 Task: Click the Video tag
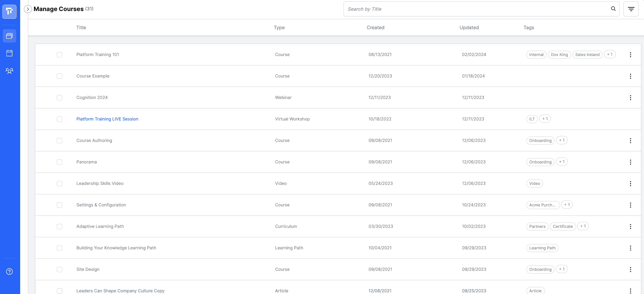[534, 184]
